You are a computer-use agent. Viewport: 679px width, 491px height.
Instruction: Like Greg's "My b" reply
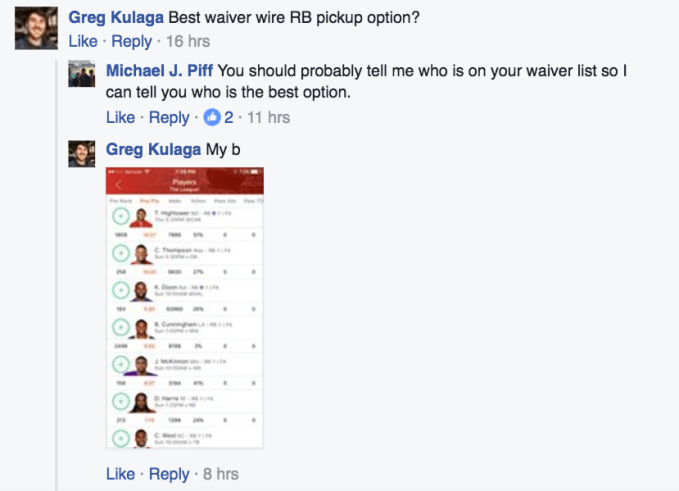(120, 474)
